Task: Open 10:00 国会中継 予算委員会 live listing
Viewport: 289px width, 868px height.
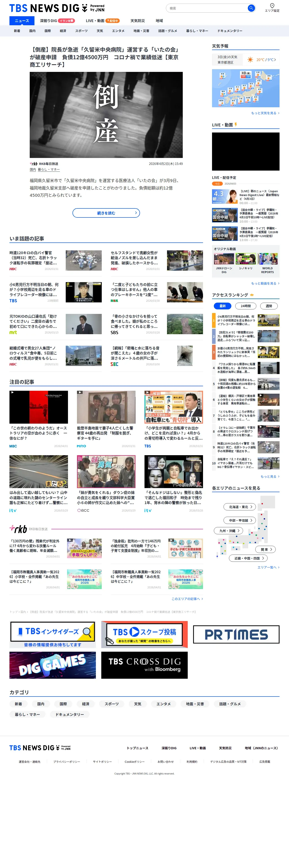Action: (x=246, y=215)
